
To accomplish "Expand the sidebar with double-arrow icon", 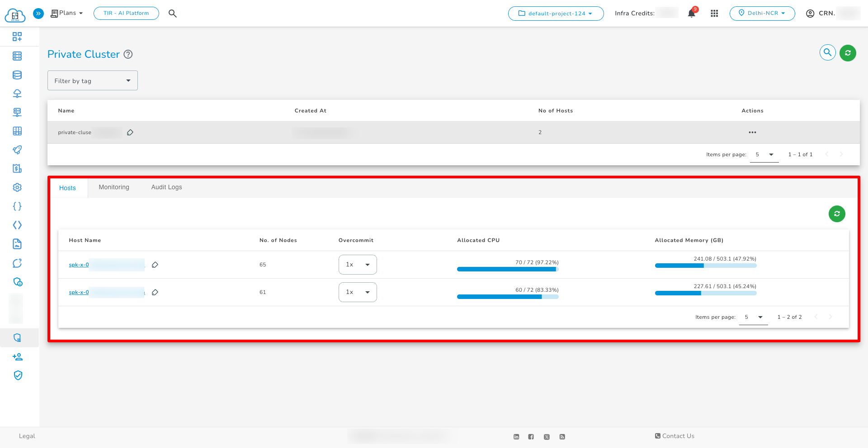I will 38,14.
